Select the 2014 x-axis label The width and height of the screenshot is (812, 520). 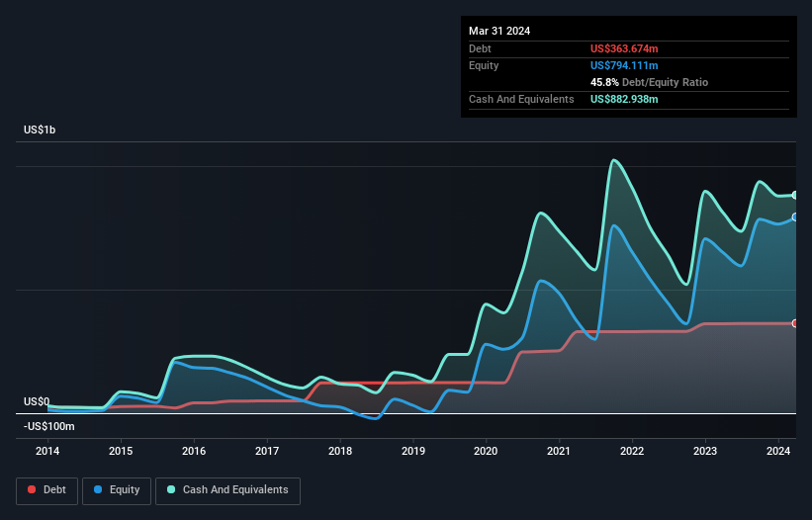coord(47,451)
